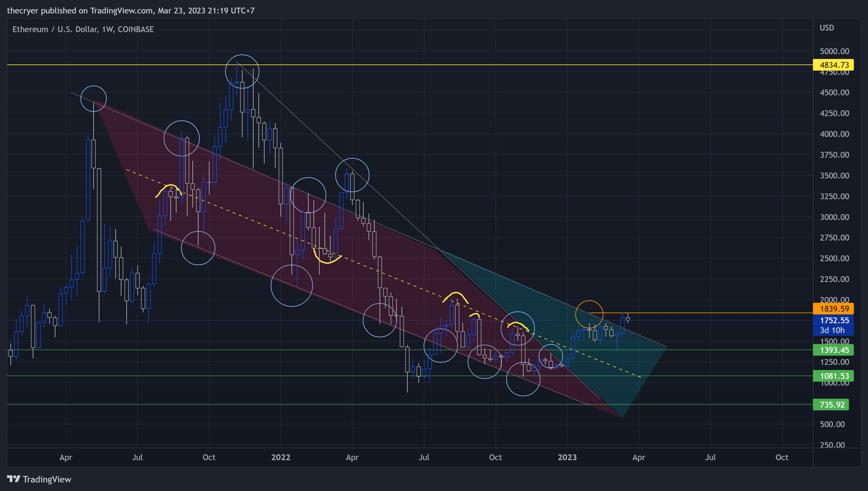This screenshot has width=868, height=491.
Task: Click the 2022 label on time axis
Action: [x=281, y=457]
